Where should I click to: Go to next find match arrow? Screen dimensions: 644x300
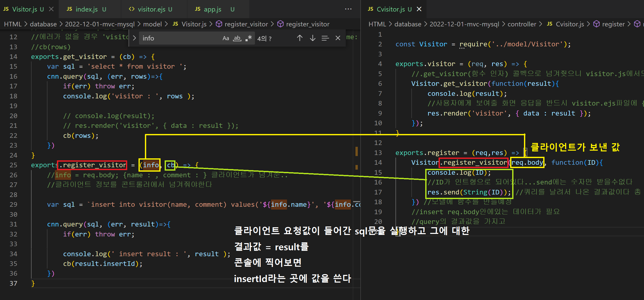point(312,38)
